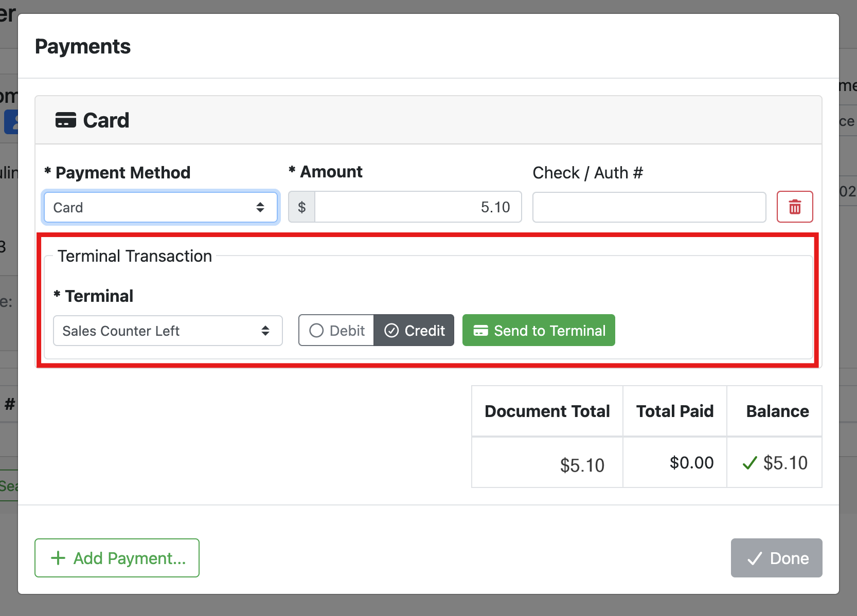The width and height of the screenshot is (857, 616).
Task: Click the plus icon on Add Payment
Action: point(58,558)
